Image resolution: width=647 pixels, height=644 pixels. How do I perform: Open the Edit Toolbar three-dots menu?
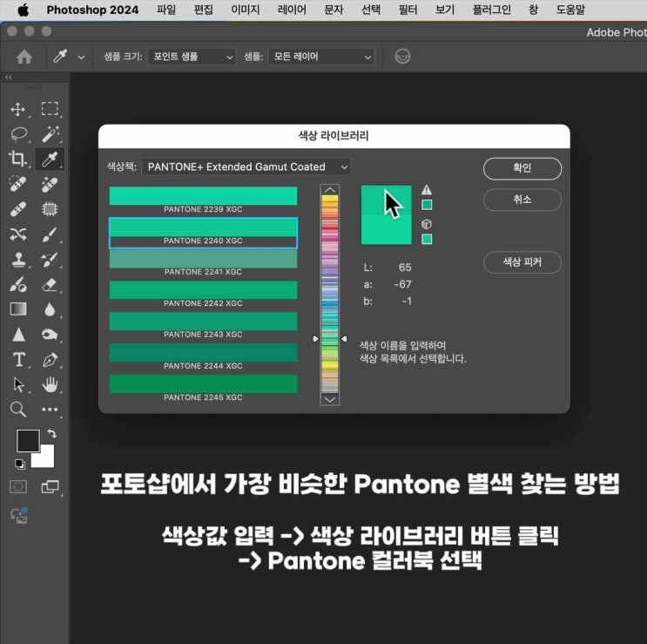(x=50, y=410)
